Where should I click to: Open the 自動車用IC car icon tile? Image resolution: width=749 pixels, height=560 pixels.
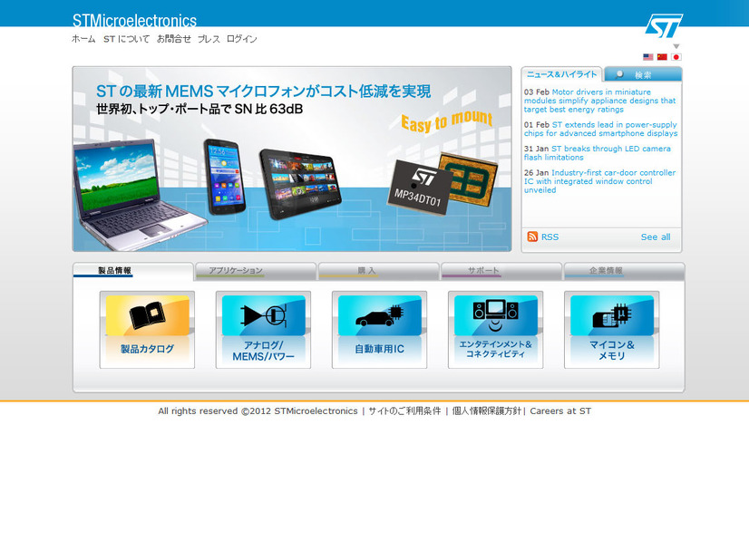tap(379, 330)
